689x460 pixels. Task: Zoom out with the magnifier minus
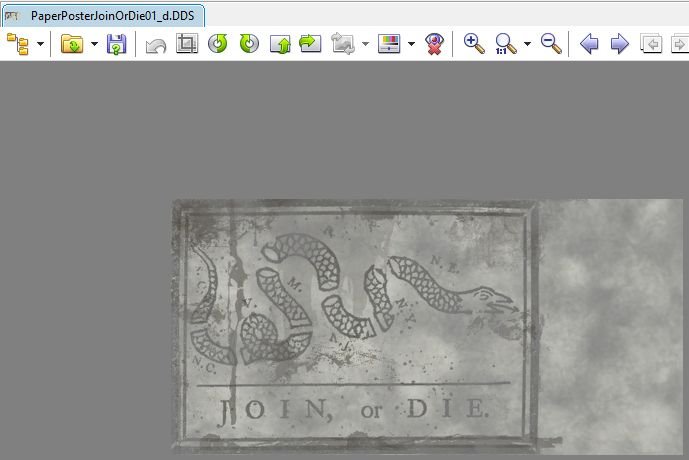[551, 44]
